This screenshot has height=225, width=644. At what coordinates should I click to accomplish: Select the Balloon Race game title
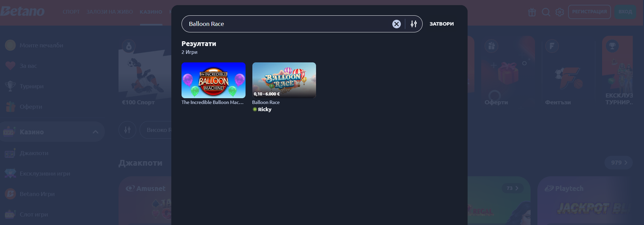(x=266, y=102)
